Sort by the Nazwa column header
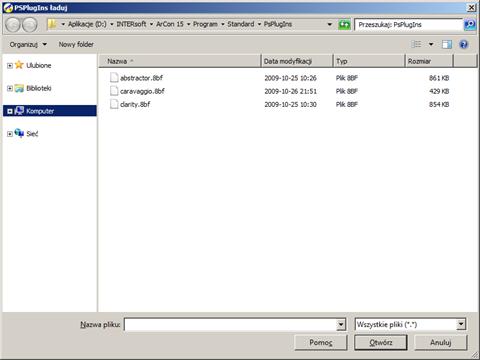The width and height of the screenshot is (480, 360). [180, 61]
